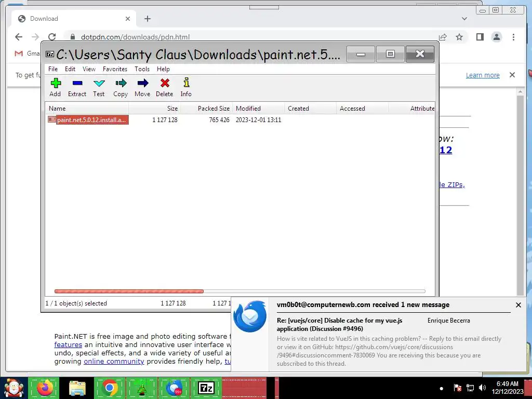The width and height of the screenshot is (532, 399).
Task: Click the red progress bar in 7-Zip
Action: click(129, 291)
